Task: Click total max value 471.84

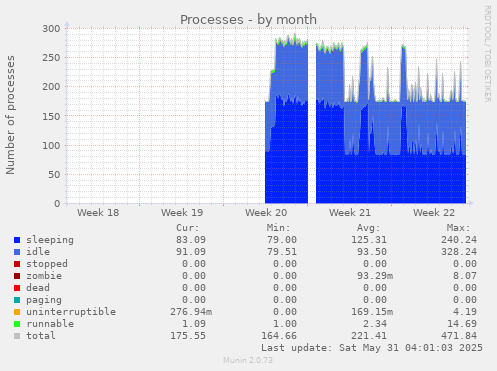Action: click(459, 336)
